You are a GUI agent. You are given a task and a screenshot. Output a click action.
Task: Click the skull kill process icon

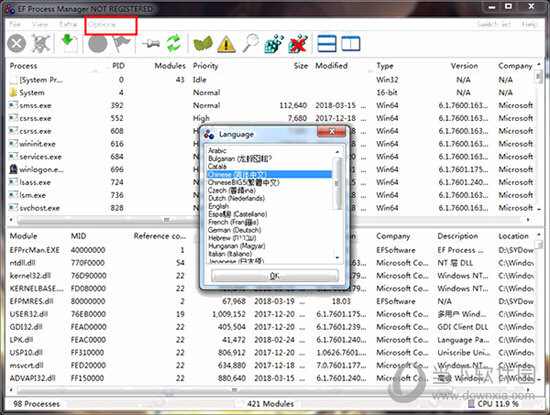[x=41, y=43]
